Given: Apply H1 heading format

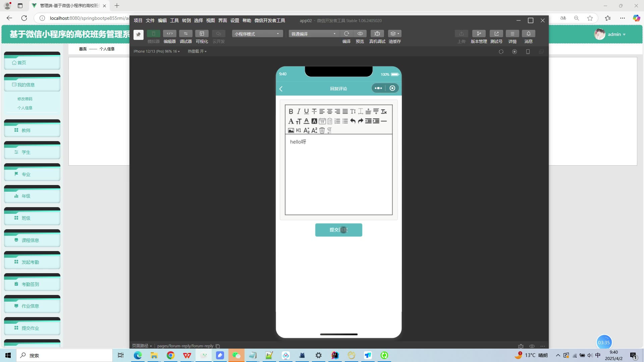Looking at the screenshot, I should [x=299, y=130].
